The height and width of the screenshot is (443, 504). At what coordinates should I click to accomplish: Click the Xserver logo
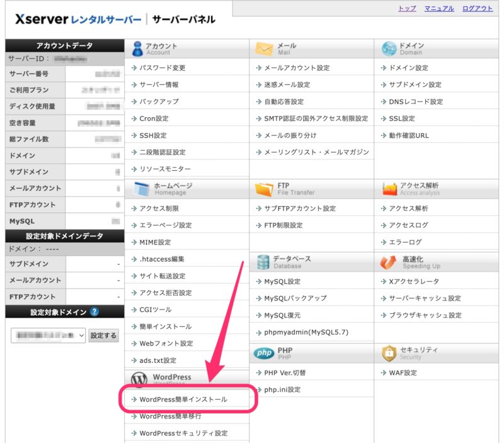[x=78, y=20]
